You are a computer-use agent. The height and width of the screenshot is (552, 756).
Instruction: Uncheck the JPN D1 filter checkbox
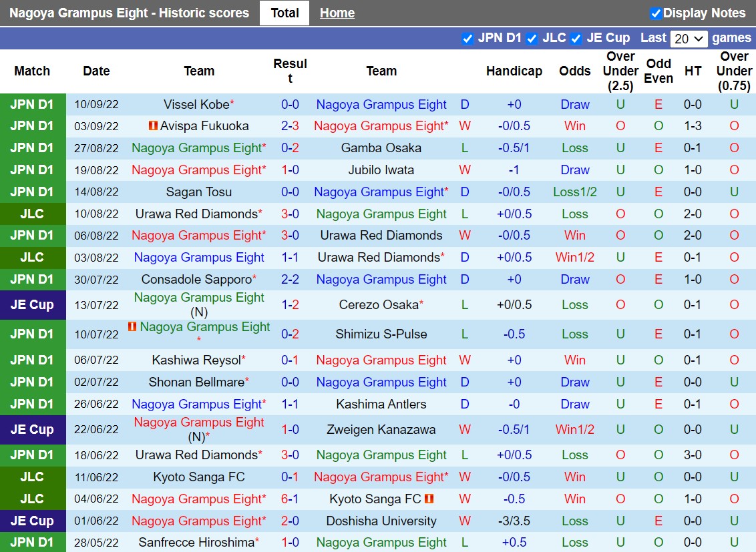(x=467, y=39)
